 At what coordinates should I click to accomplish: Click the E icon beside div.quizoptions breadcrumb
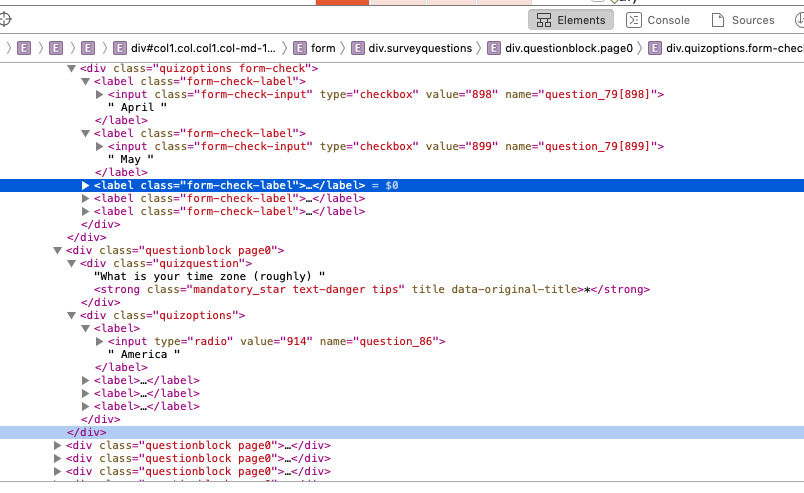point(655,48)
